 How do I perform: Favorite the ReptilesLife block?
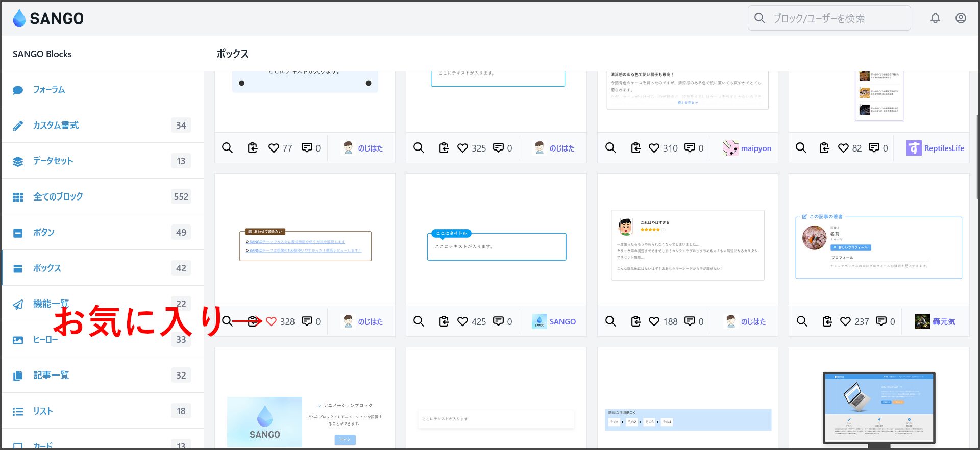[x=843, y=148]
